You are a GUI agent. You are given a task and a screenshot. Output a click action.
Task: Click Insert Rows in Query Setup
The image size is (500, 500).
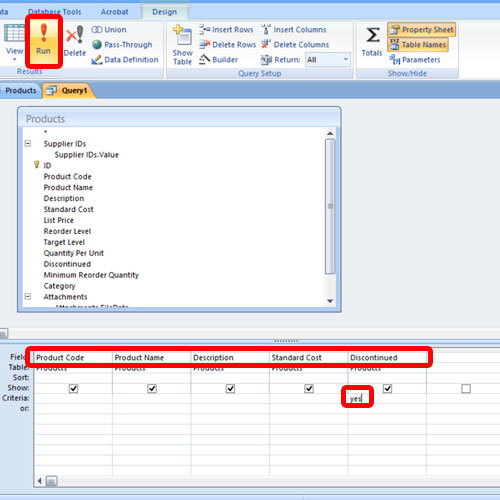point(226,30)
